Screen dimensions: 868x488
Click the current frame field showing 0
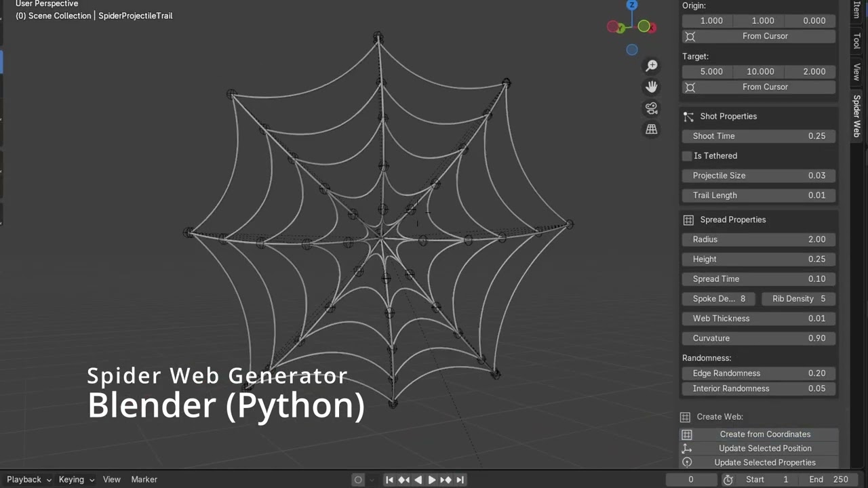tap(691, 480)
